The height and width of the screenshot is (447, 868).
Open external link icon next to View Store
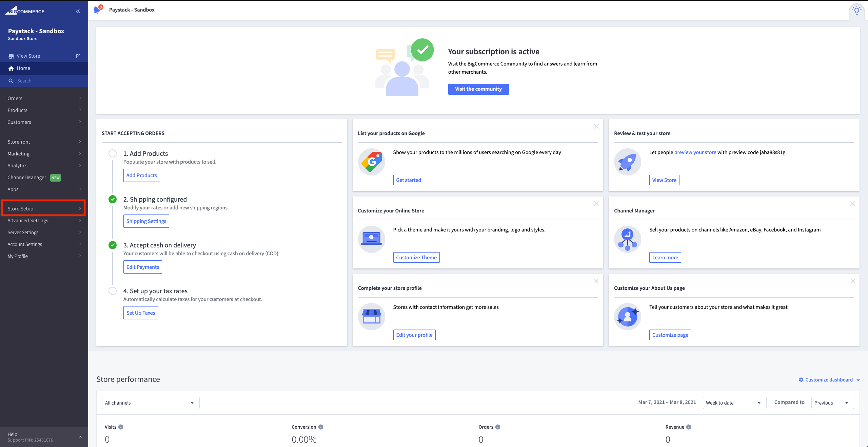78,56
